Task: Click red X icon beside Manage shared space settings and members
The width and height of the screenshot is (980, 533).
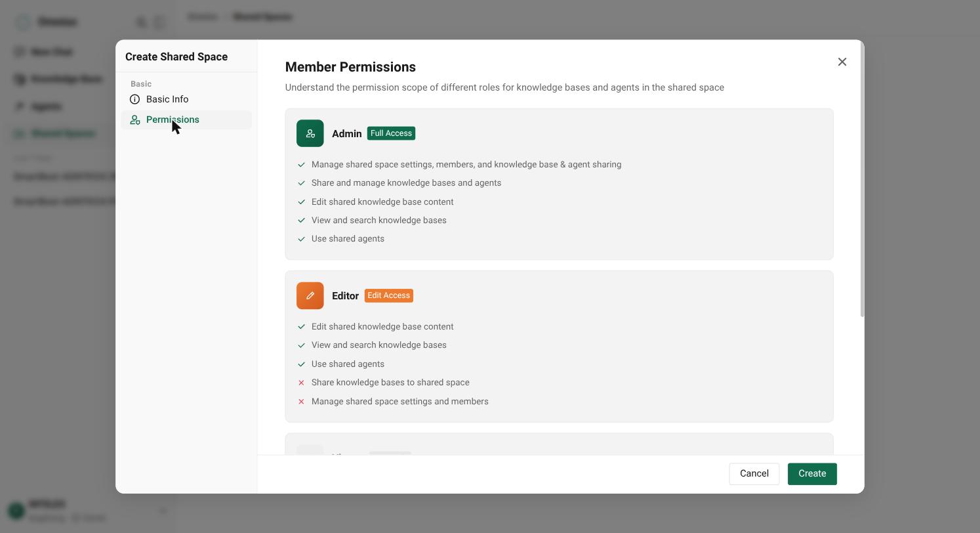Action: 302,402
